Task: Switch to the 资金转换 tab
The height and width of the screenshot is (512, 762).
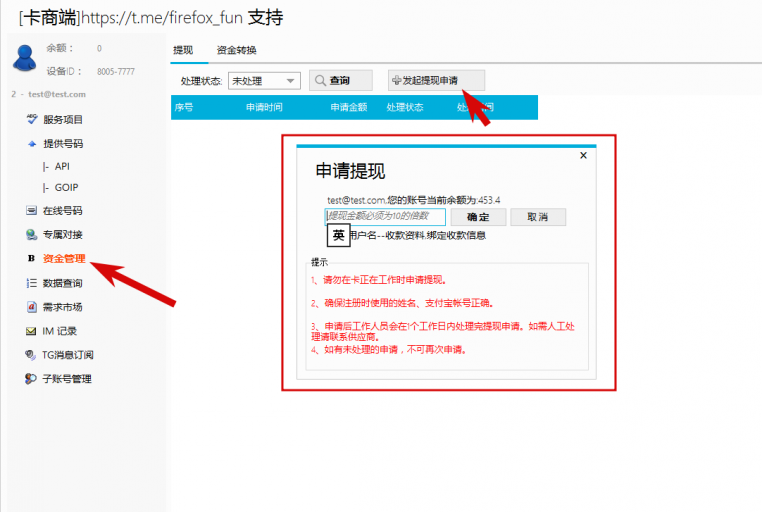Action: point(237,50)
